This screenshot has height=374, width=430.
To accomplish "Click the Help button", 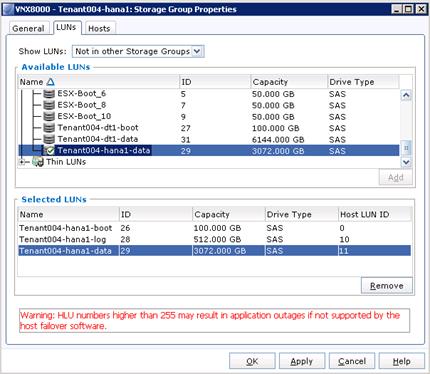I will [x=402, y=361].
